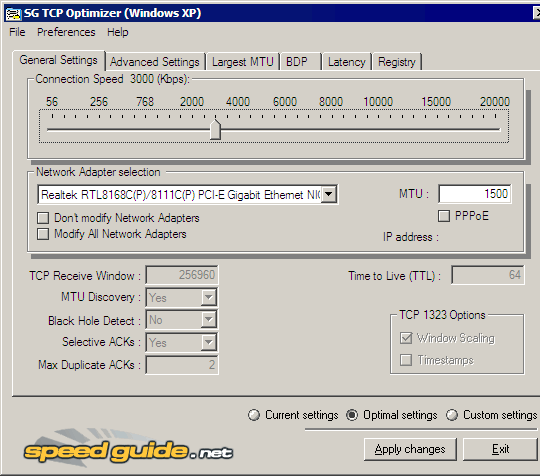
Task: Click the Apply changes button
Action: 410,449
